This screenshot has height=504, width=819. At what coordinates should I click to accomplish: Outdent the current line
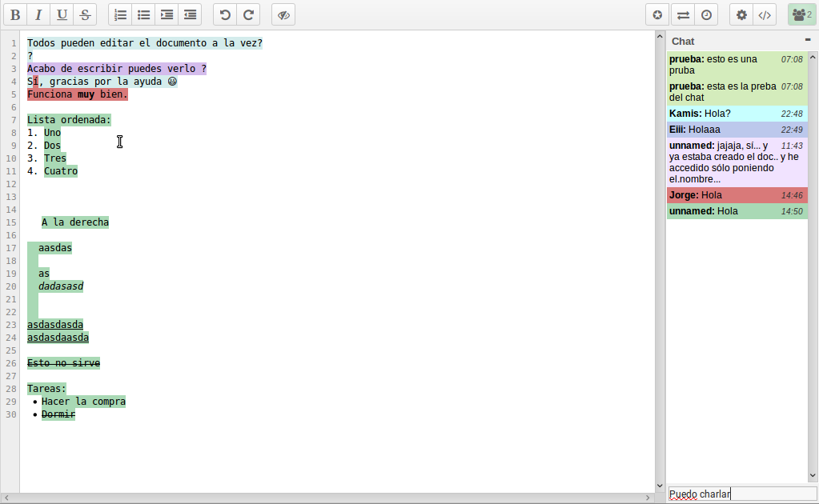190,14
